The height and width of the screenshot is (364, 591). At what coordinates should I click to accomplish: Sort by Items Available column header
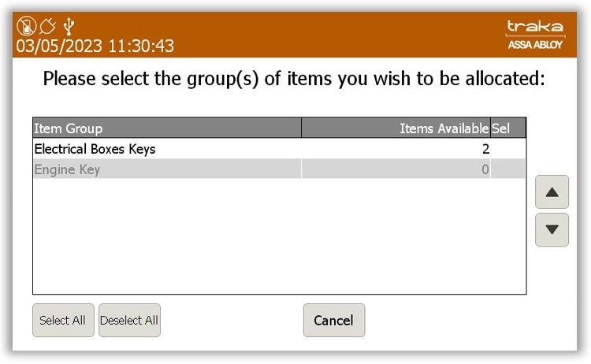396,128
